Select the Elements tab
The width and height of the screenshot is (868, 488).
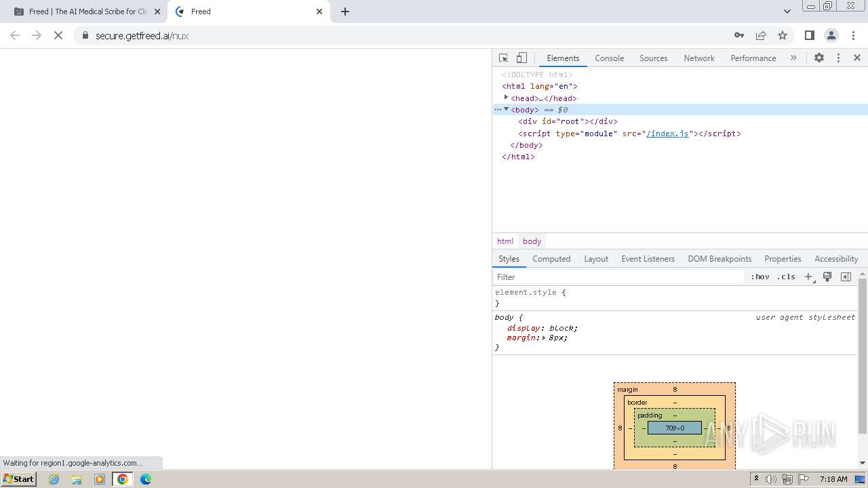point(563,58)
